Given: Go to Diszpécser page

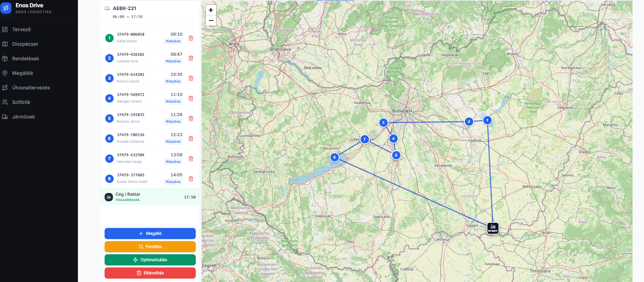Looking at the screenshot, I should (25, 44).
